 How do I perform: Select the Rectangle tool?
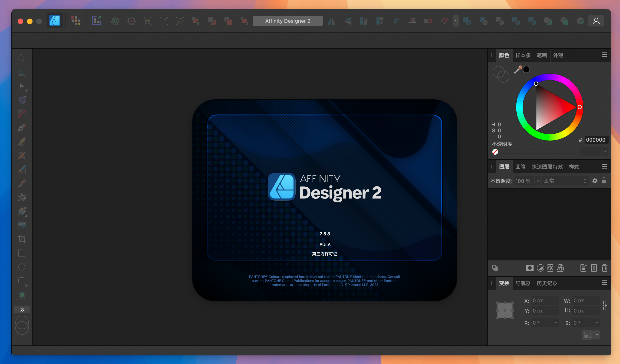click(22, 253)
